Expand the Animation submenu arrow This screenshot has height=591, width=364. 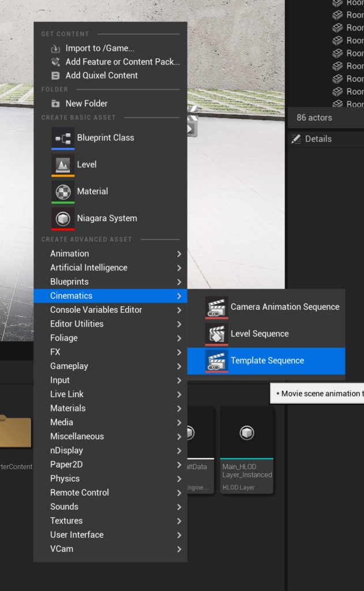pos(179,254)
